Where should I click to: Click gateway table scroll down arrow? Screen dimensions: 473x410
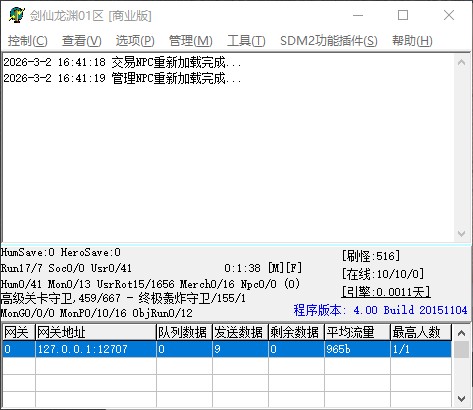point(462,398)
